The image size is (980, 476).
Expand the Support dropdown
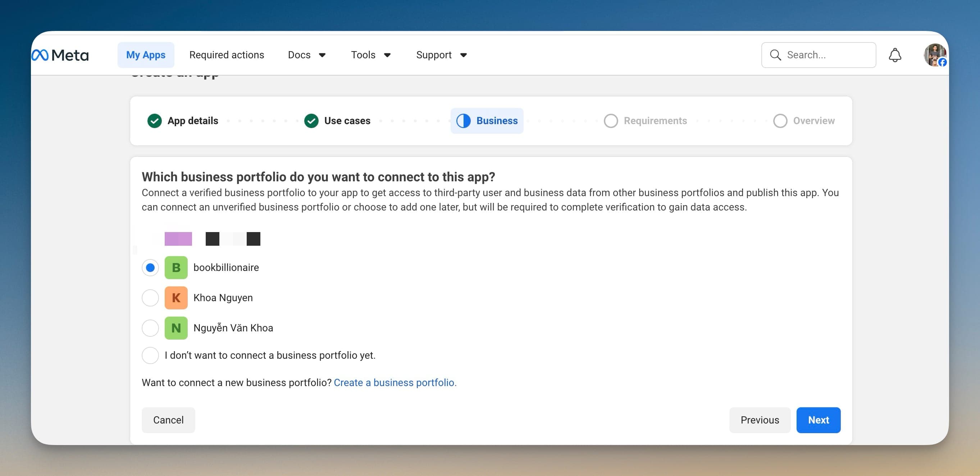[x=442, y=55]
